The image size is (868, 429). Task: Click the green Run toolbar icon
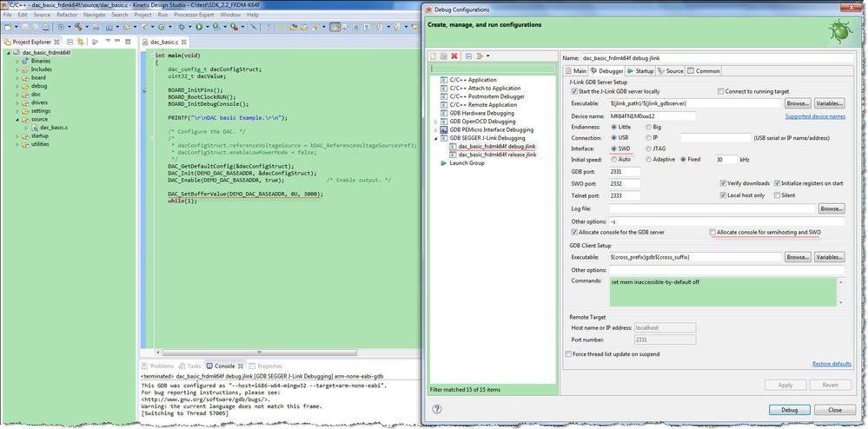click(x=199, y=27)
